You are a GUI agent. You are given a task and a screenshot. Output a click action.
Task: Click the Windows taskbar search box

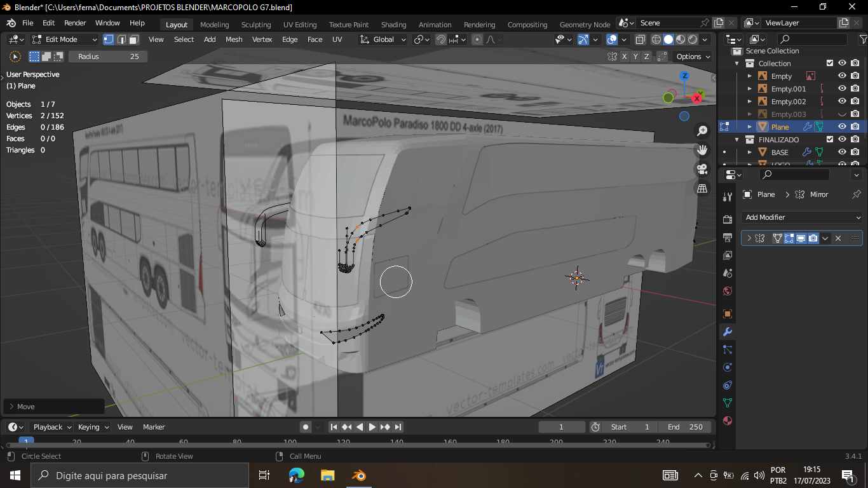click(140, 475)
